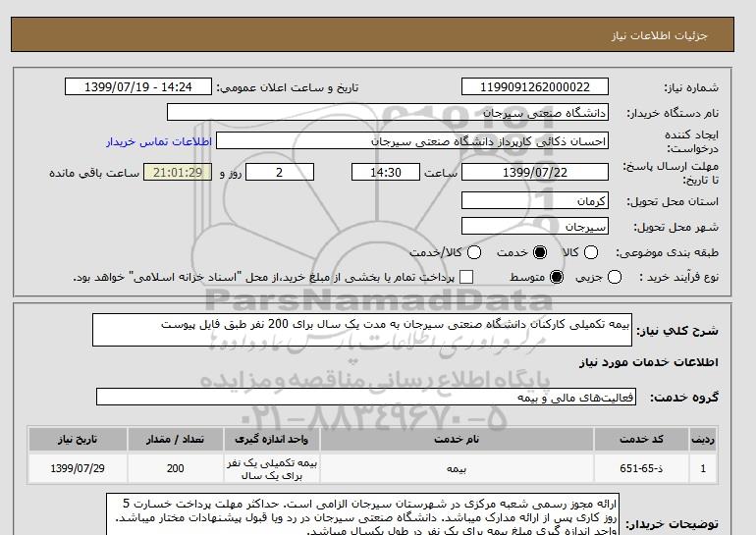Viewport: 756px width, 535px height.
Task: Toggle the اسناد خزانه اسلامی payment checkbox
Action: pyautogui.click(x=466, y=277)
